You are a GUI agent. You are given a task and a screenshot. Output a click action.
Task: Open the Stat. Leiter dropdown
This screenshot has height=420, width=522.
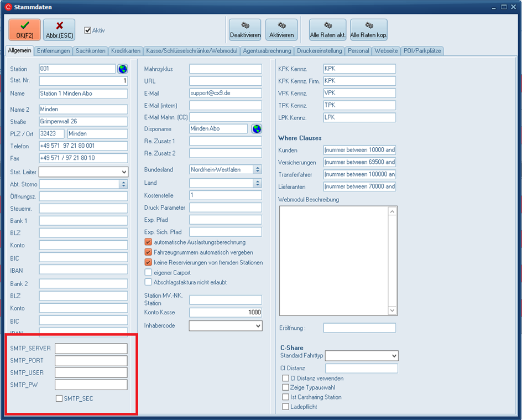coord(123,172)
